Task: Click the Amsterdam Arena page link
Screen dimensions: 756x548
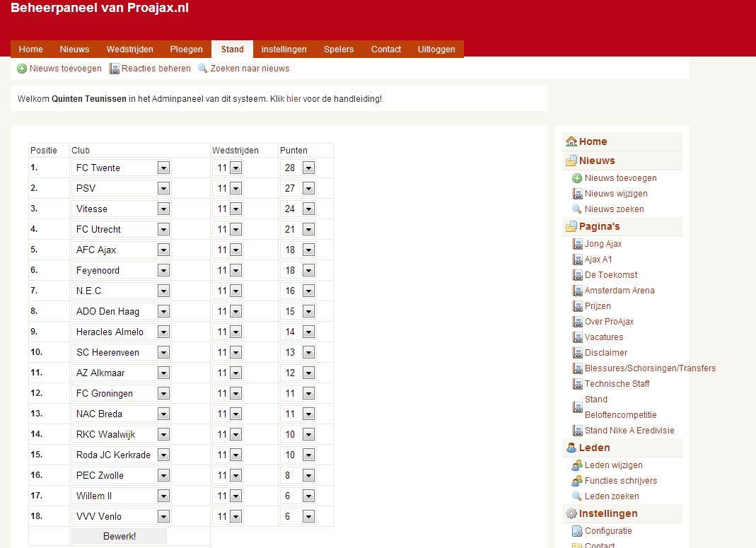Action: pyautogui.click(x=620, y=291)
